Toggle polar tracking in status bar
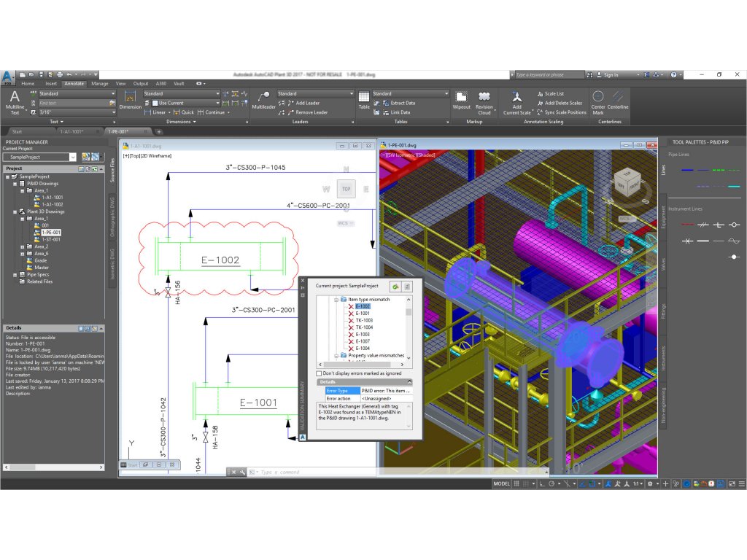The image size is (747, 560). click(x=551, y=484)
